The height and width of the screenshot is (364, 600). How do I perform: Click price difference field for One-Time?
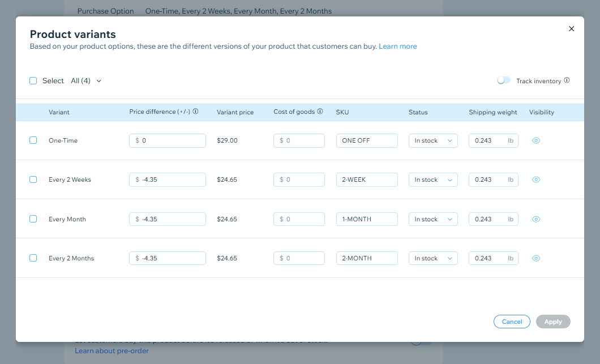168,140
